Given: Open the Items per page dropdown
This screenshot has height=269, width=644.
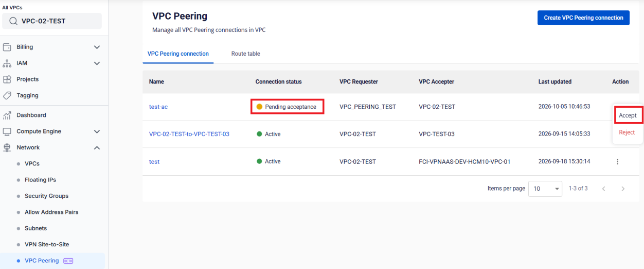Looking at the screenshot, I should [545, 189].
